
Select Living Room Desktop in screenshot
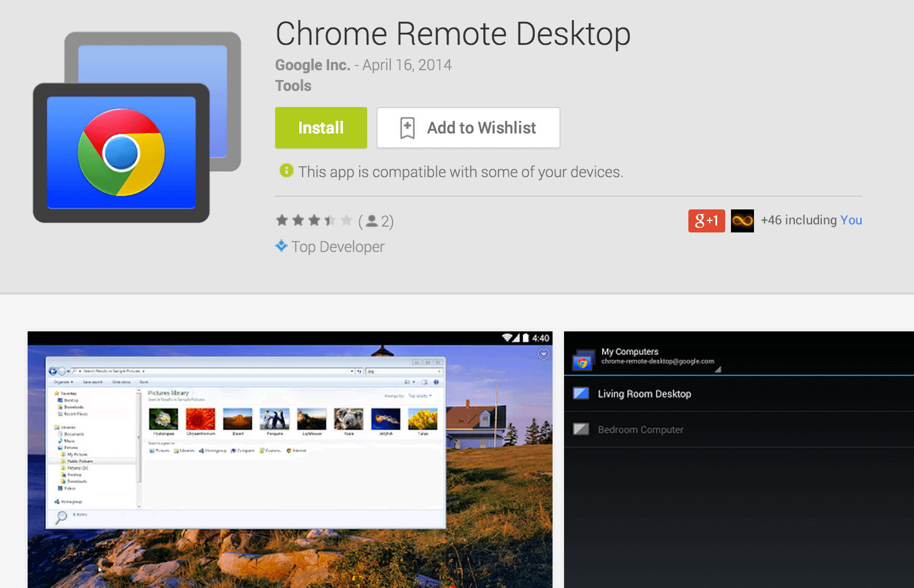click(739, 394)
